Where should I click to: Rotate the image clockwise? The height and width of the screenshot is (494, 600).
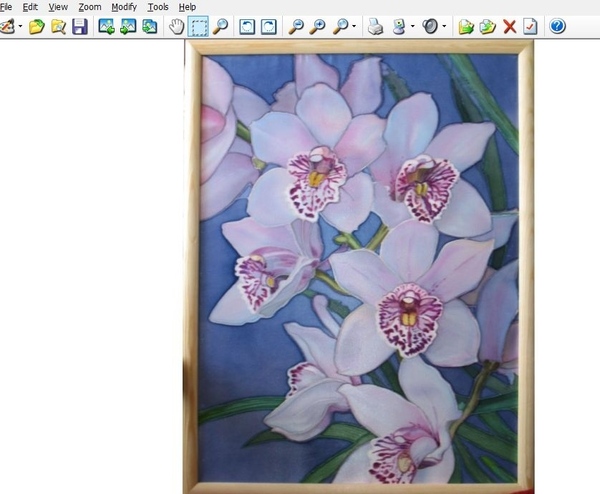click(x=269, y=26)
